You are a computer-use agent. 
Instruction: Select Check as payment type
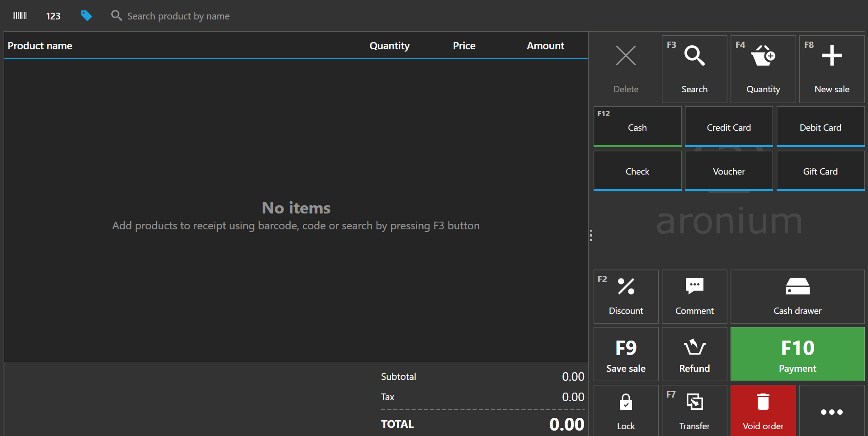[x=637, y=171]
